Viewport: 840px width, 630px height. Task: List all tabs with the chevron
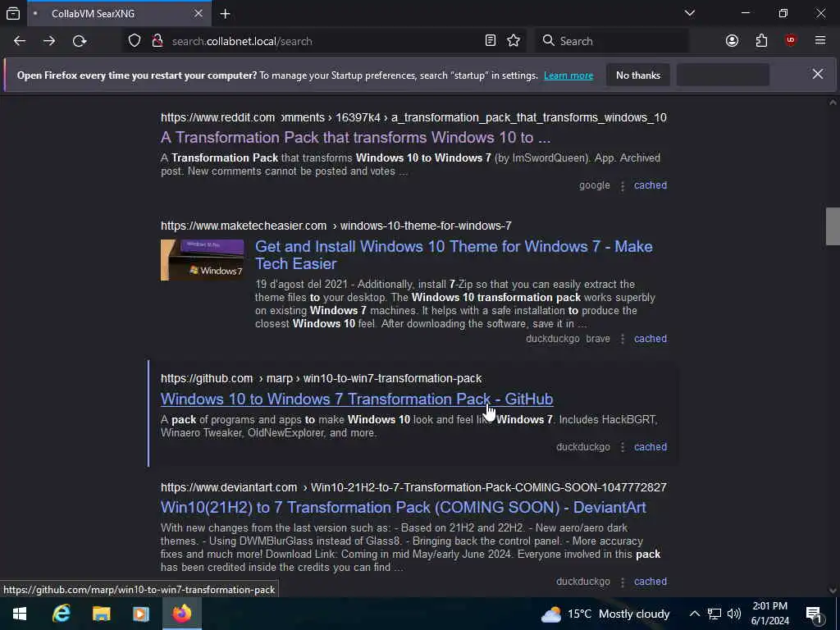point(689,13)
